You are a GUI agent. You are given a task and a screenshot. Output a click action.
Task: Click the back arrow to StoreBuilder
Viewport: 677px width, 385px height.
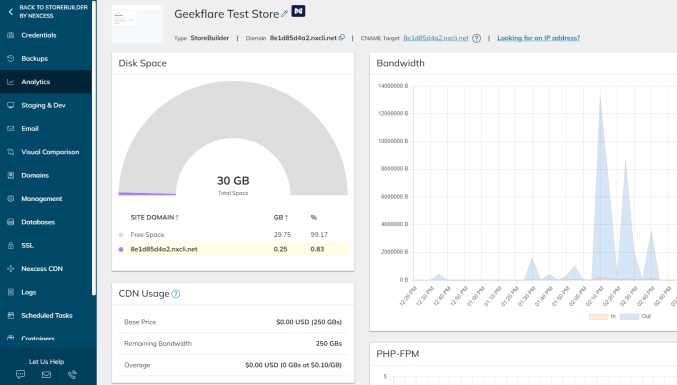(x=11, y=12)
